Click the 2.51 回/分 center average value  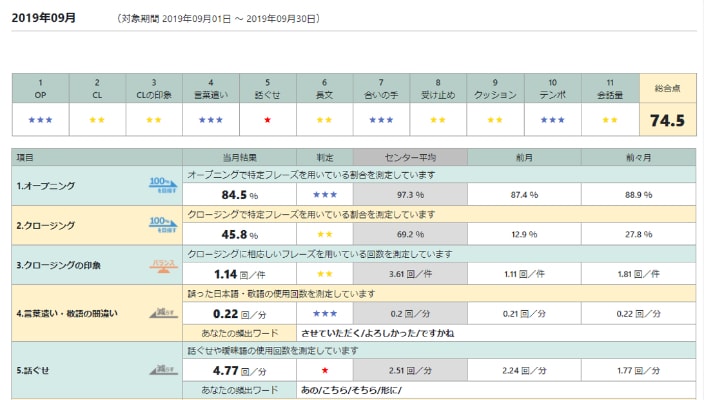tap(410, 370)
